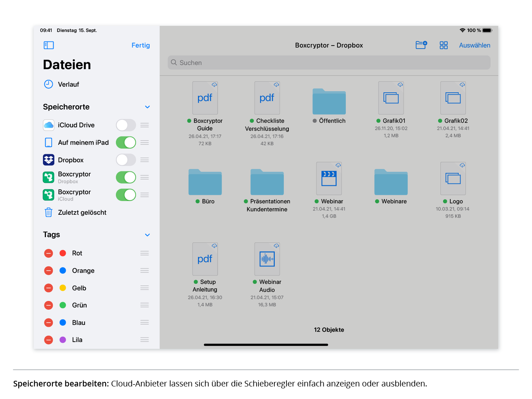Click the 09:41 clock in status bar
Image resolution: width=532 pixels, height=399 pixels.
(x=46, y=30)
